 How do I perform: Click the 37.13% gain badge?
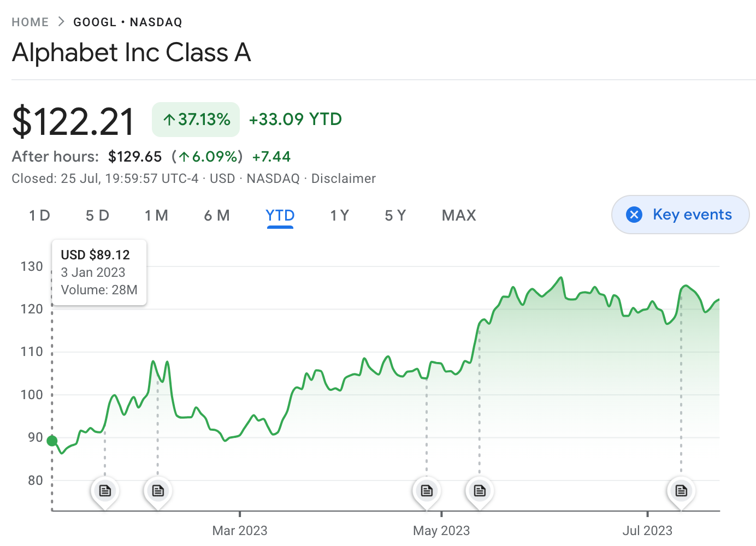[196, 120]
